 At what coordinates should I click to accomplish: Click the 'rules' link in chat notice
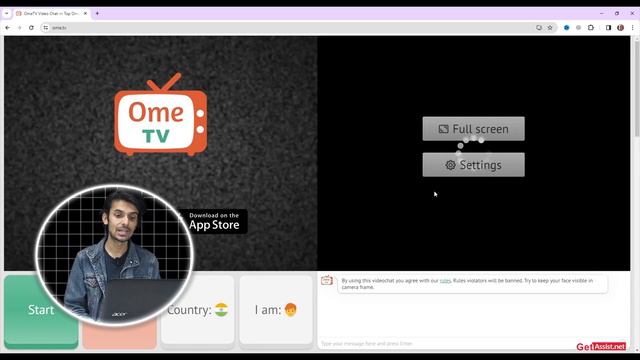point(445,281)
